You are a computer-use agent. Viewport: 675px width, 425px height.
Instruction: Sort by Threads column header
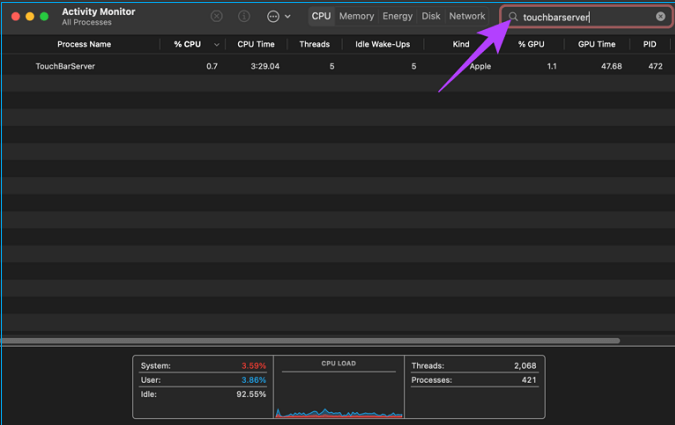(x=314, y=45)
